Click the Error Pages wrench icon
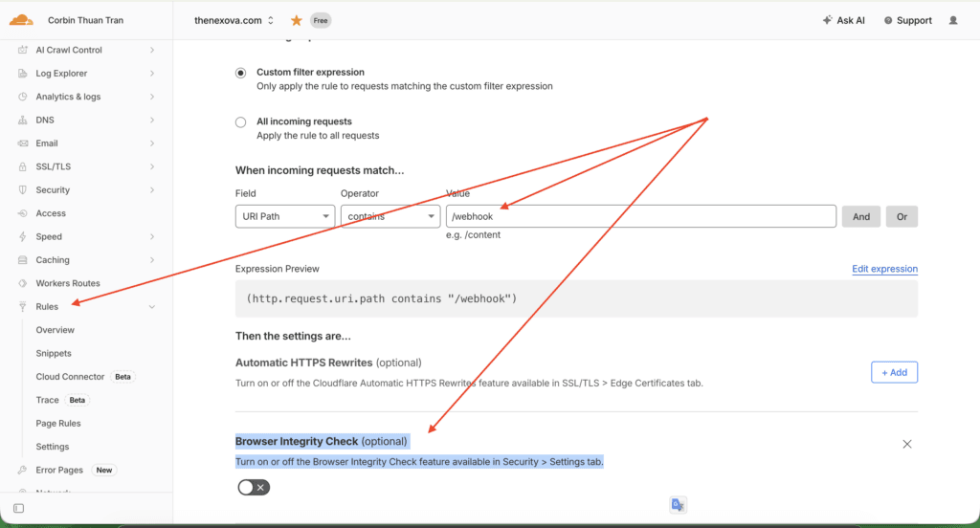980x528 pixels. [23, 470]
